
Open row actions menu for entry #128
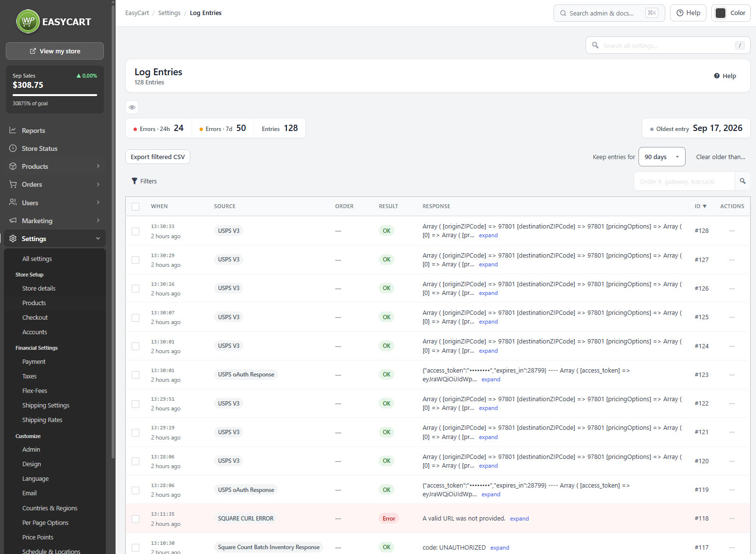point(732,231)
